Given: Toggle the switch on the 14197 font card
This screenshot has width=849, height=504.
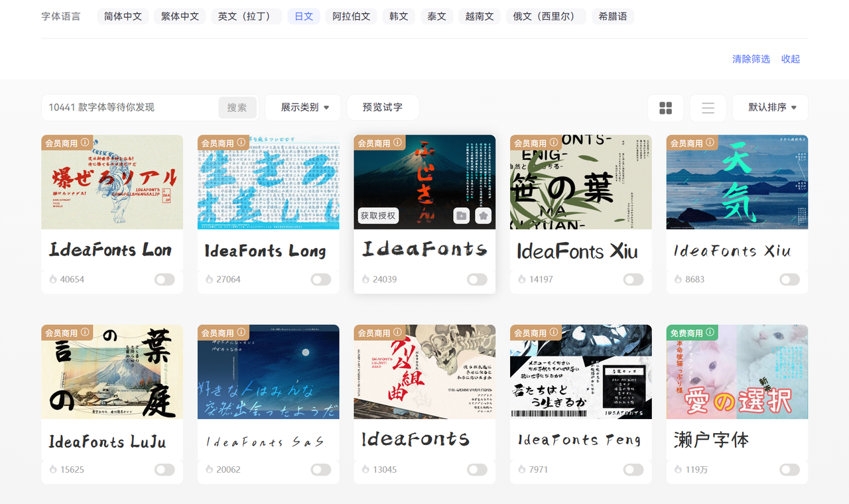Looking at the screenshot, I should [633, 279].
